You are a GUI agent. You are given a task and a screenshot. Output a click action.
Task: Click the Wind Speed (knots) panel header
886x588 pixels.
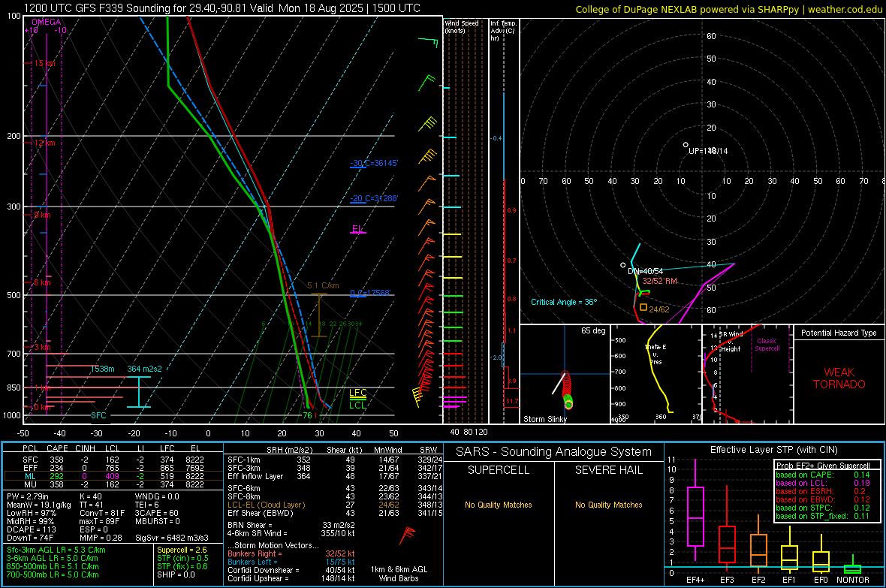462,26
